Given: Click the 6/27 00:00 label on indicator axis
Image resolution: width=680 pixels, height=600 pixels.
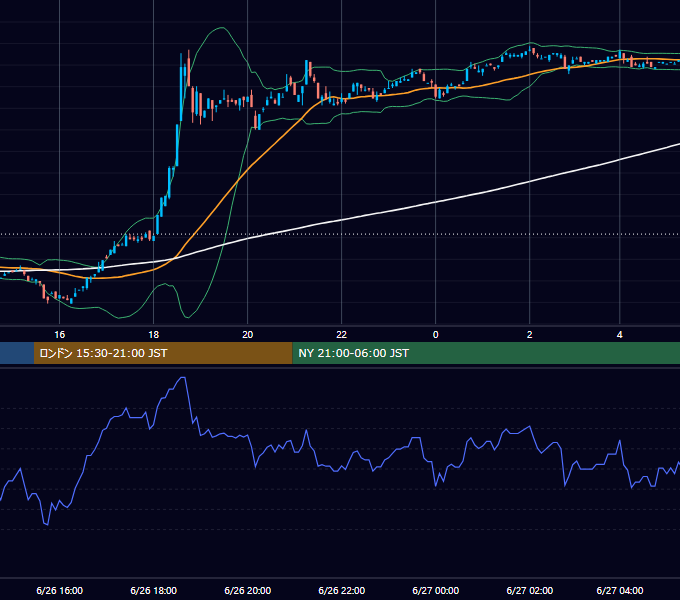Looking at the screenshot, I should tap(435, 590).
